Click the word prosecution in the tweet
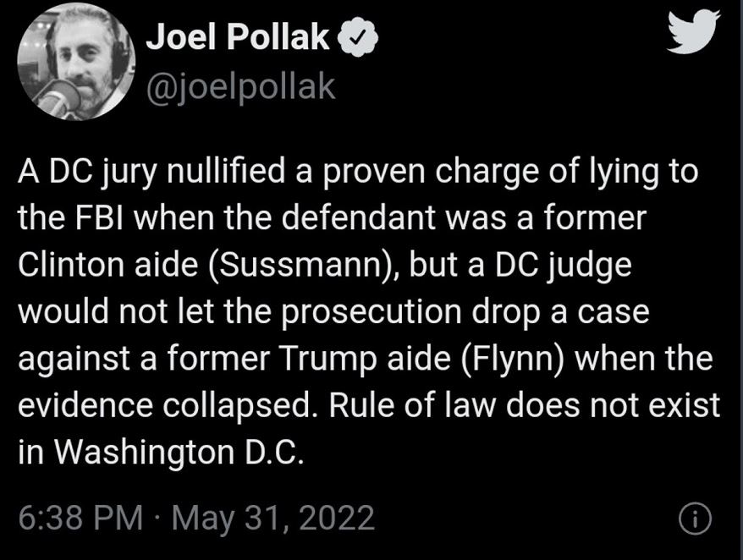The width and height of the screenshot is (743, 560). 371,313
